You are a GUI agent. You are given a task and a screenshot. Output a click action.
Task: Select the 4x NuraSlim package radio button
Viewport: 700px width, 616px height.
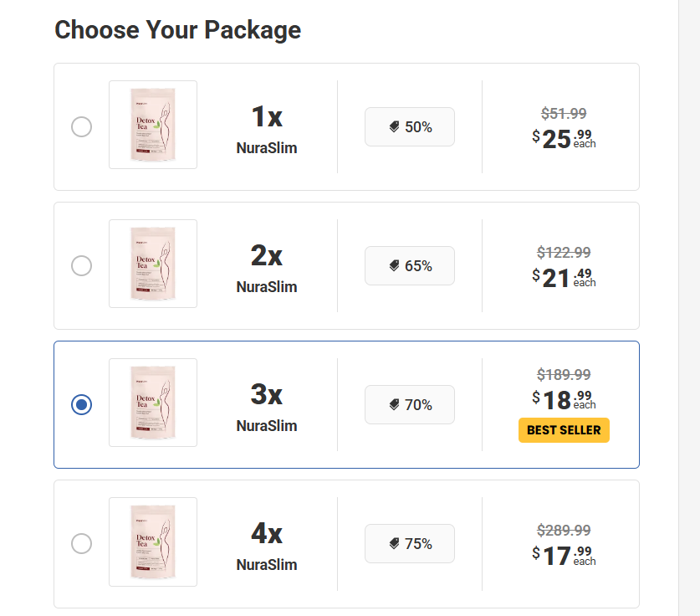click(81, 543)
